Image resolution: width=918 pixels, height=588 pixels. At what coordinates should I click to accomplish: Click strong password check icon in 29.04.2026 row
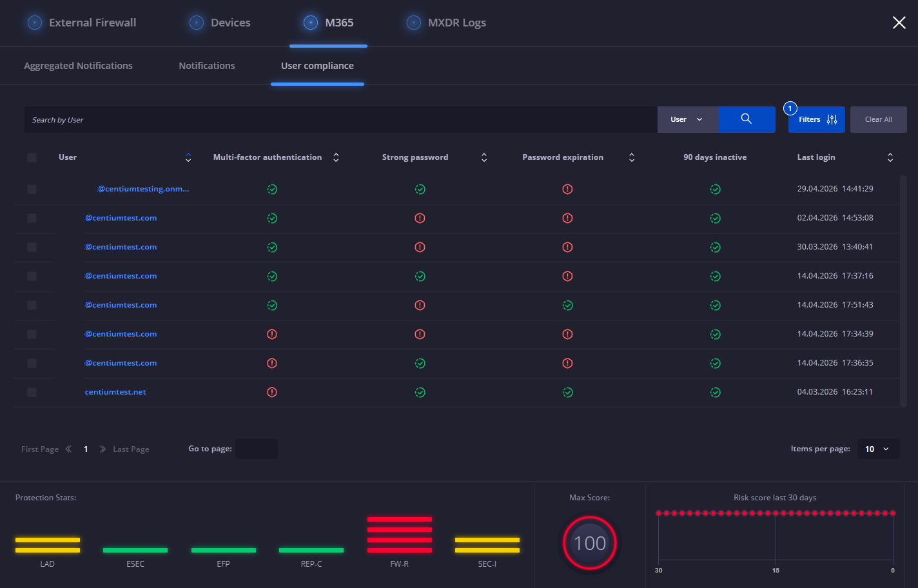point(420,189)
